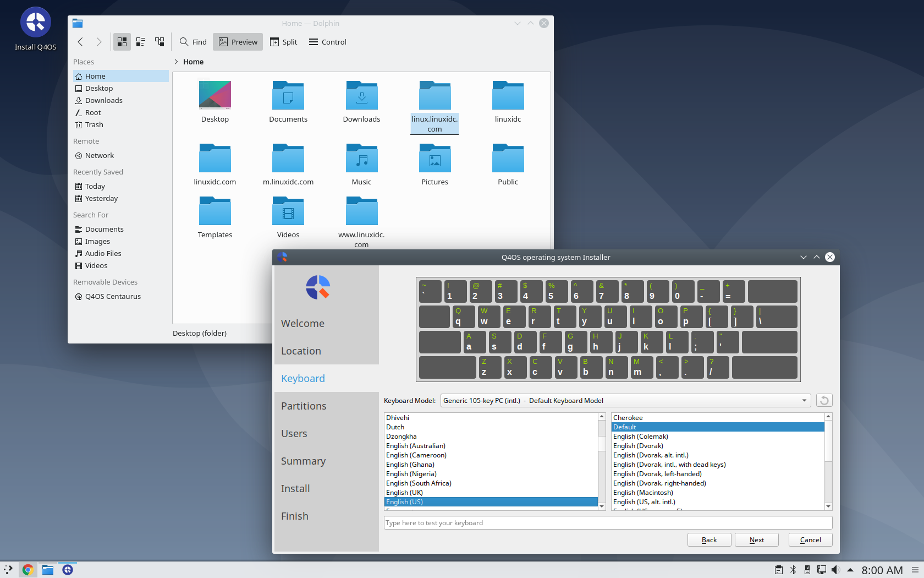Open the clipboard tray icon
This screenshot has height=578, width=924.
point(779,570)
